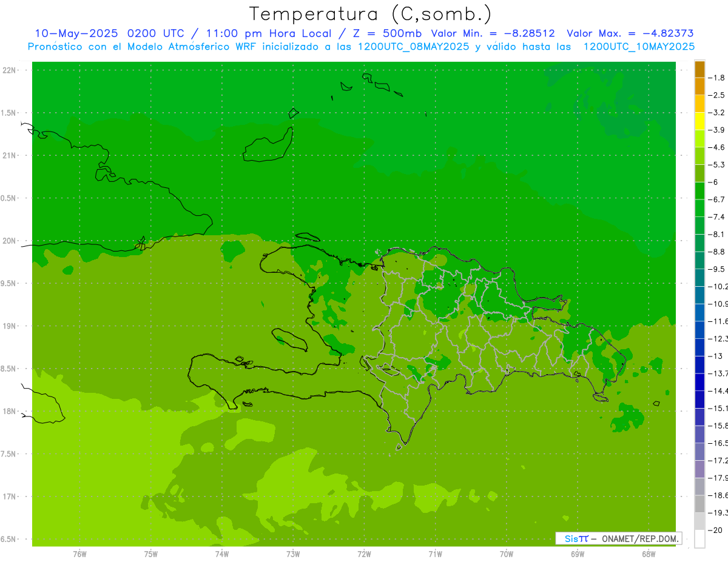The image size is (728, 562).
Task: Click the '74W' longitude axis label
Action: pos(221,555)
